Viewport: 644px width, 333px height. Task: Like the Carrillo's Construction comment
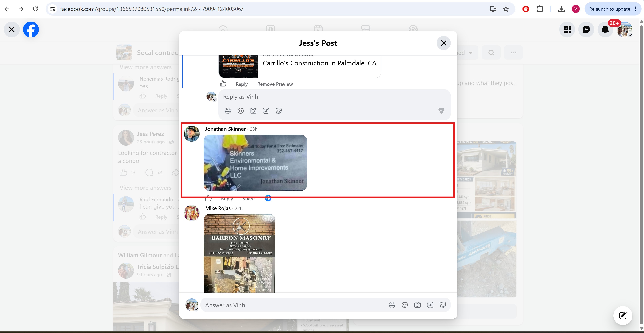coord(223,84)
